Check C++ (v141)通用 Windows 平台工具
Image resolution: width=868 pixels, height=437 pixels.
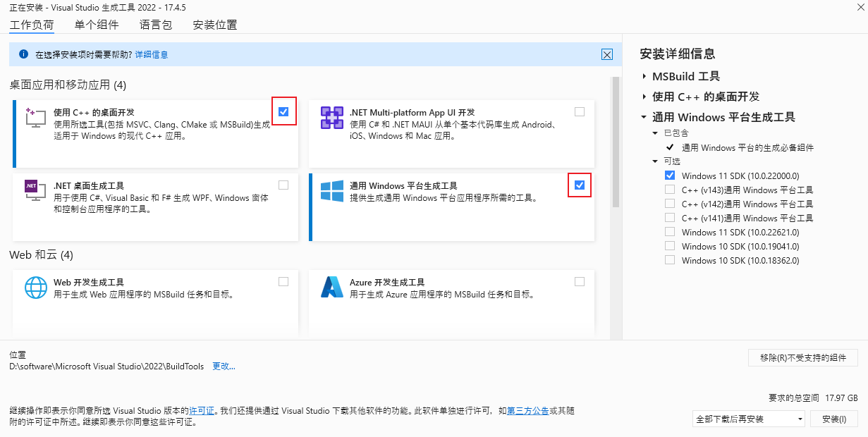tap(670, 218)
